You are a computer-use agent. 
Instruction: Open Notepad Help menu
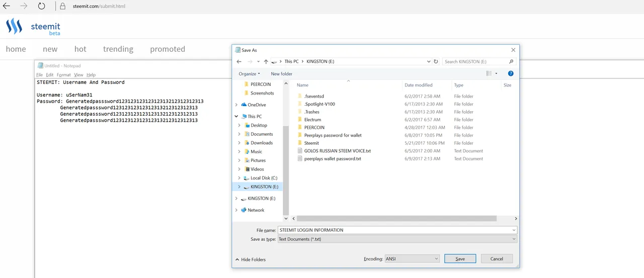point(91,75)
